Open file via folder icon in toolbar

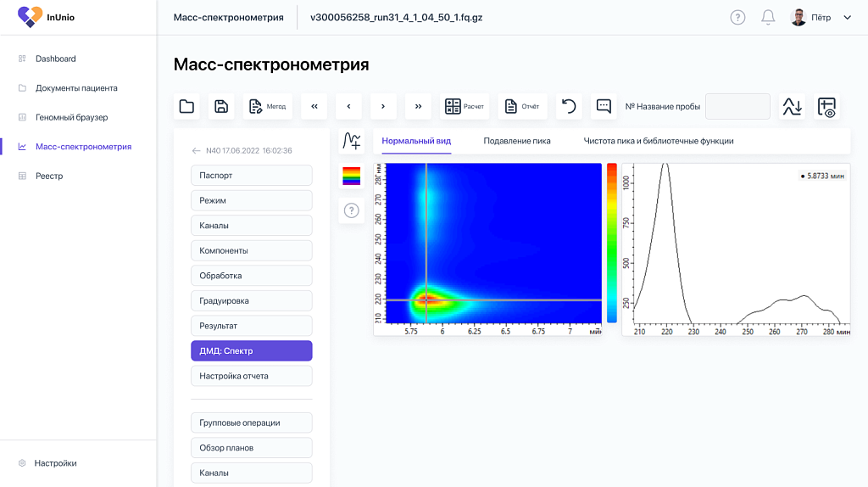point(186,106)
